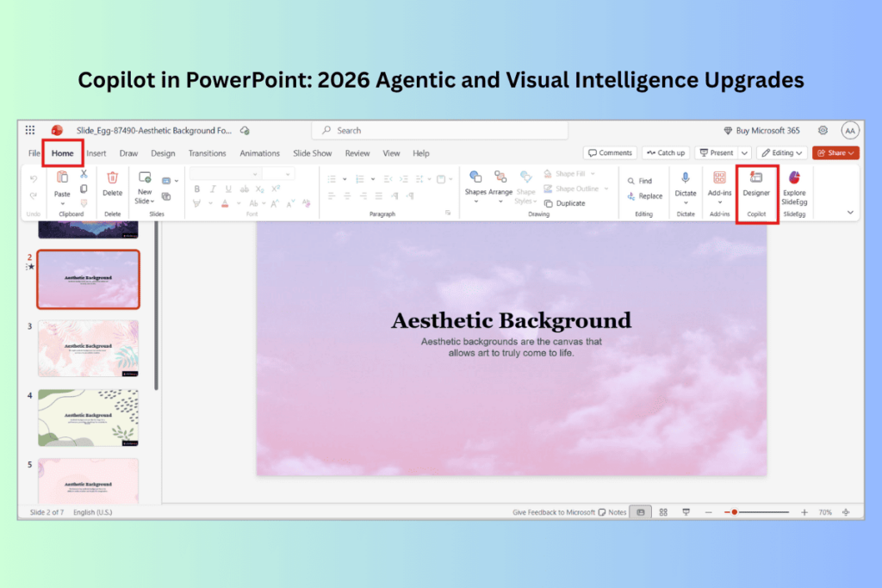Screen dimensions: 882x588
Task: Click the Format Painter icon
Action: click(84, 203)
